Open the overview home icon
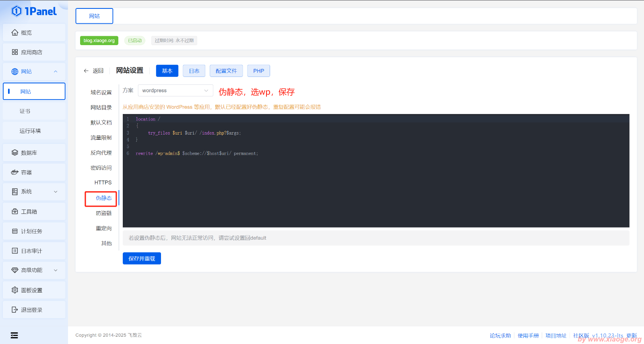Viewport: 644px width, 344px height. pos(15,33)
